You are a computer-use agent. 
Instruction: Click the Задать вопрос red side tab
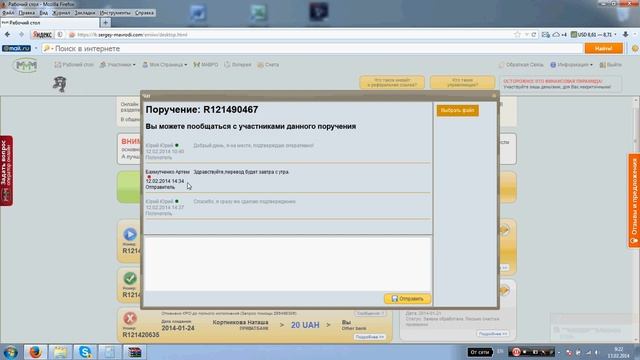[6, 171]
